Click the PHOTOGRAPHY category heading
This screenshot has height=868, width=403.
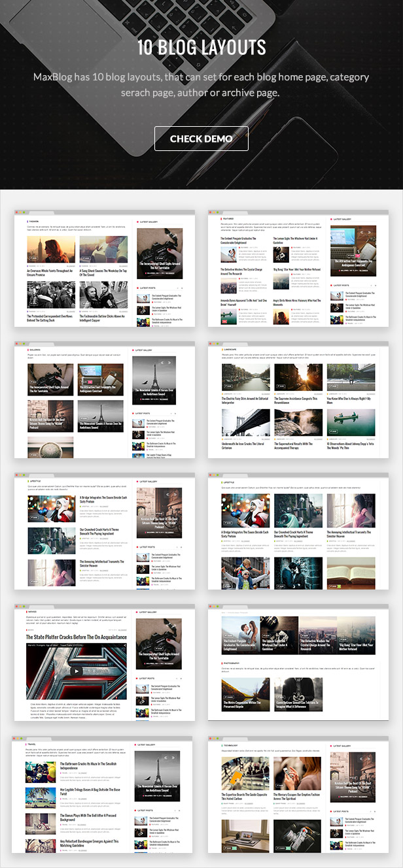[x=232, y=663]
